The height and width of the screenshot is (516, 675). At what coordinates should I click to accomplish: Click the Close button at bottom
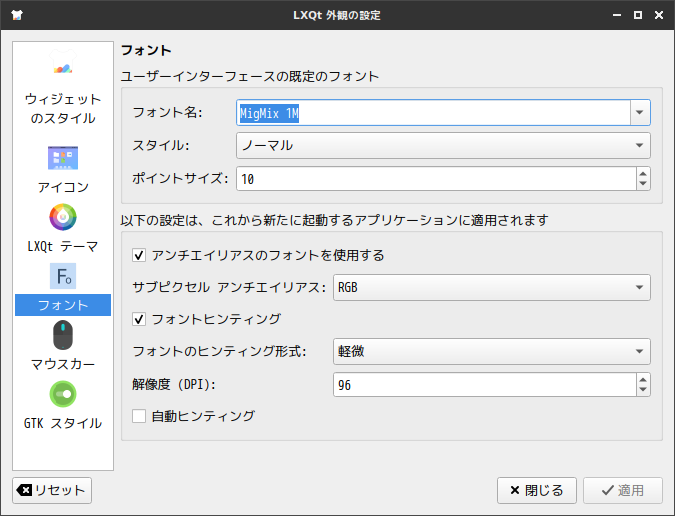537,490
